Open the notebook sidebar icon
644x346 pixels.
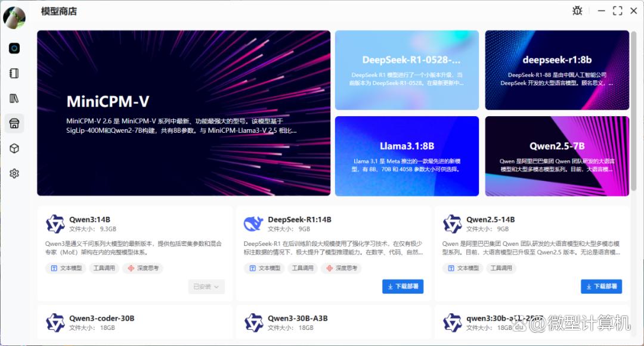point(14,73)
